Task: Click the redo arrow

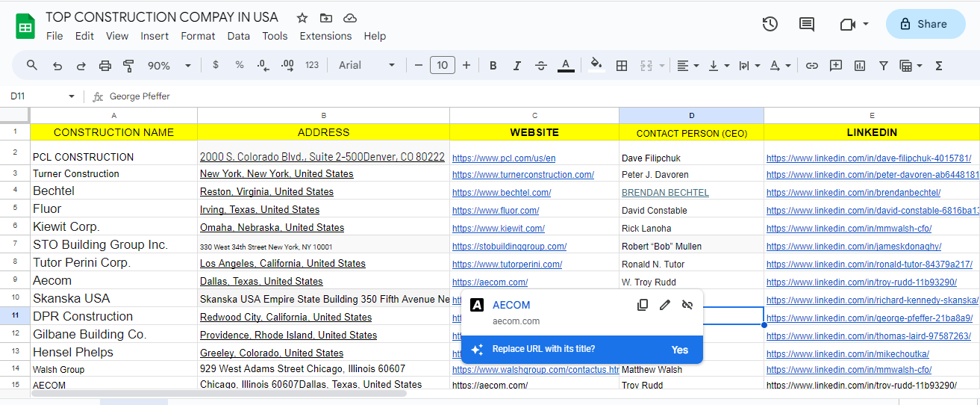Action: (x=81, y=66)
